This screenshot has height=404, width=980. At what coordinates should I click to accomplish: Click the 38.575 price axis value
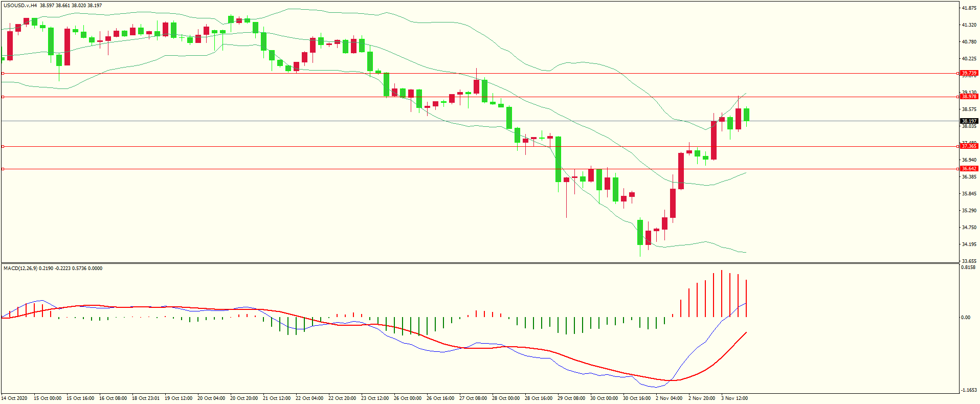click(x=969, y=109)
